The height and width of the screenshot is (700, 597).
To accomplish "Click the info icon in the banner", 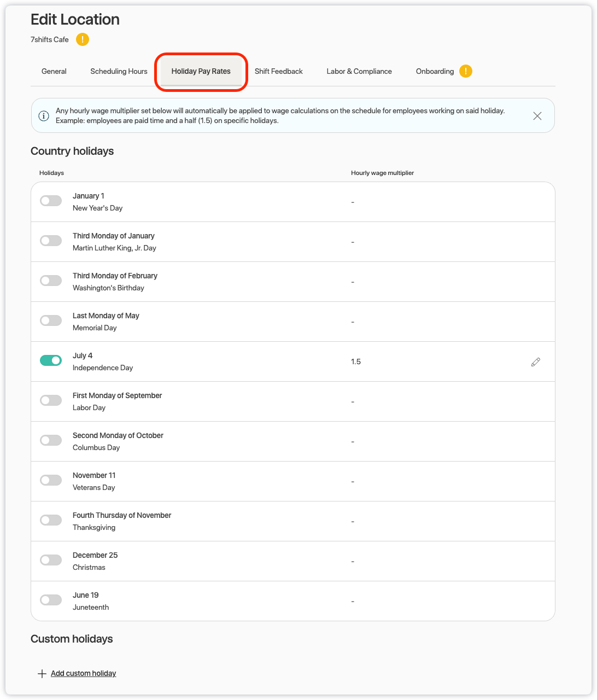I will (x=44, y=116).
